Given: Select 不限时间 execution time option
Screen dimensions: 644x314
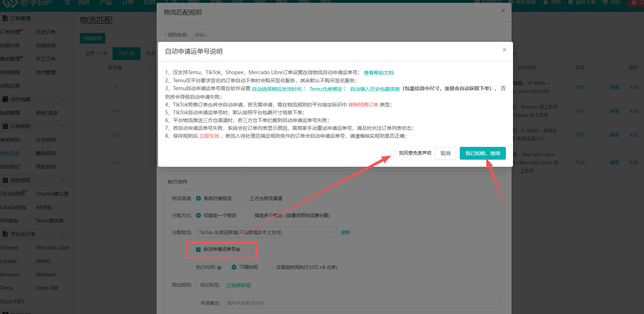Looking at the screenshot, I should click(234, 267).
